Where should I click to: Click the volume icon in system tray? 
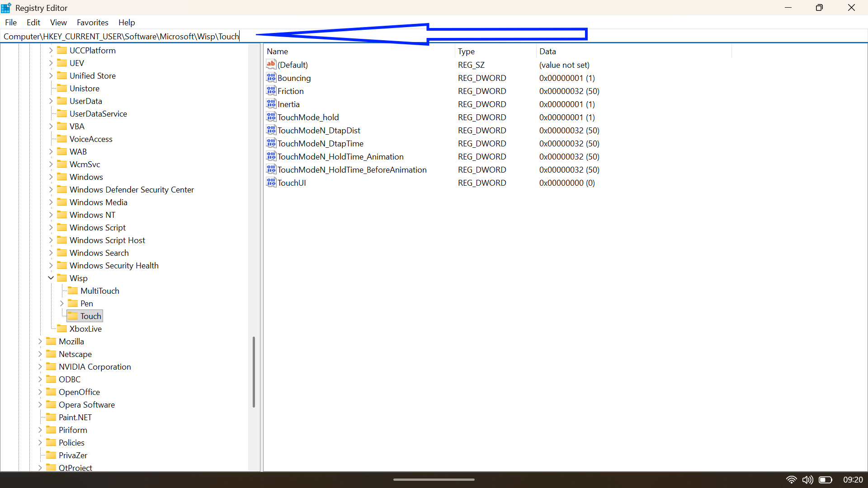pyautogui.click(x=808, y=480)
